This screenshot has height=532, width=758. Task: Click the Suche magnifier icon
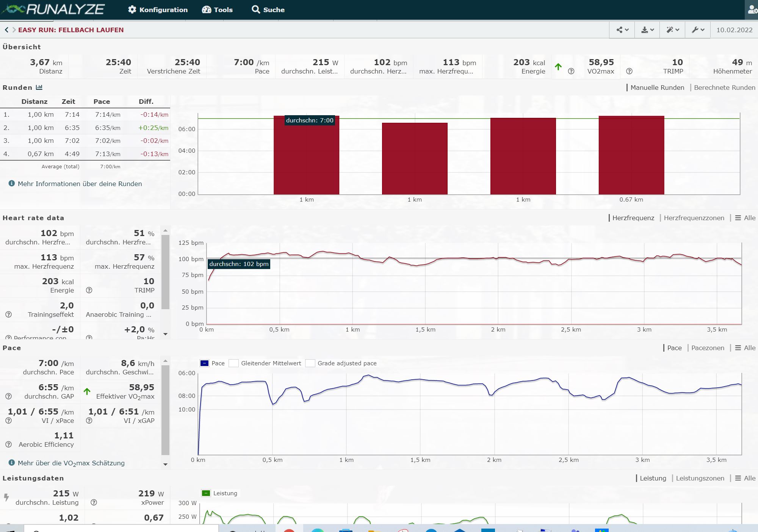(x=256, y=10)
